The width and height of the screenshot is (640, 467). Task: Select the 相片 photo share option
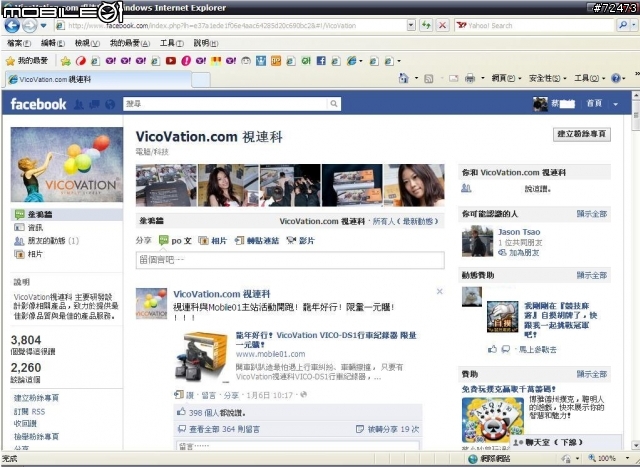[x=212, y=240]
